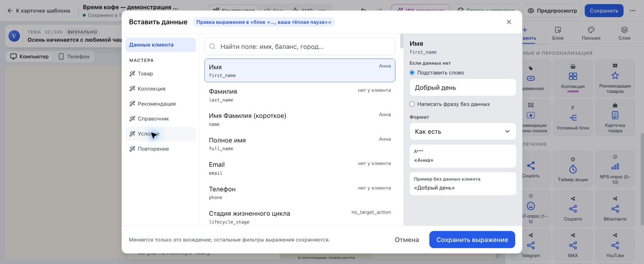Click the Сохранить выражение button
The width and height of the screenshot is (644, 264).
(472, 240)
